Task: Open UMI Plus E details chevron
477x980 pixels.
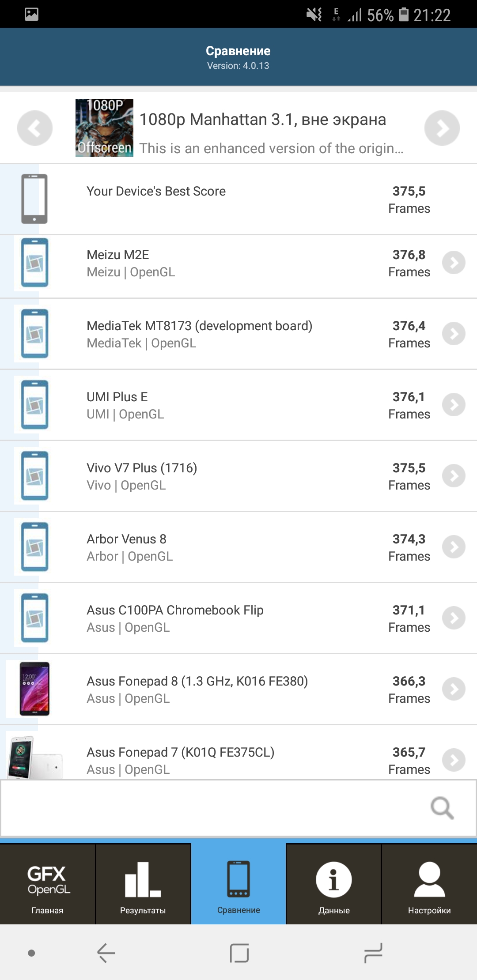Action: tap(454, 405)
